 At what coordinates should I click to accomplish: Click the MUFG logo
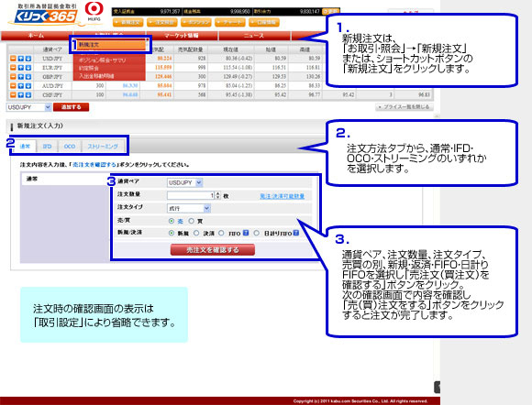pyautogui.click(x=94, y=11)
